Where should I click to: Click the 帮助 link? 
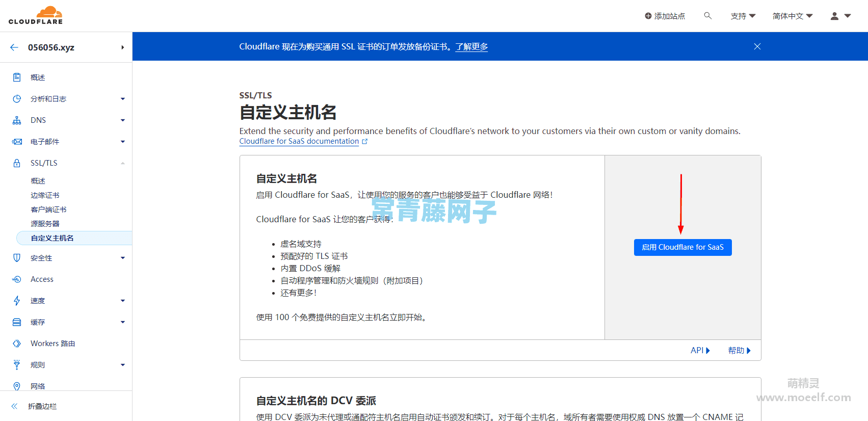pyautogui.click(x=740, y=350)
